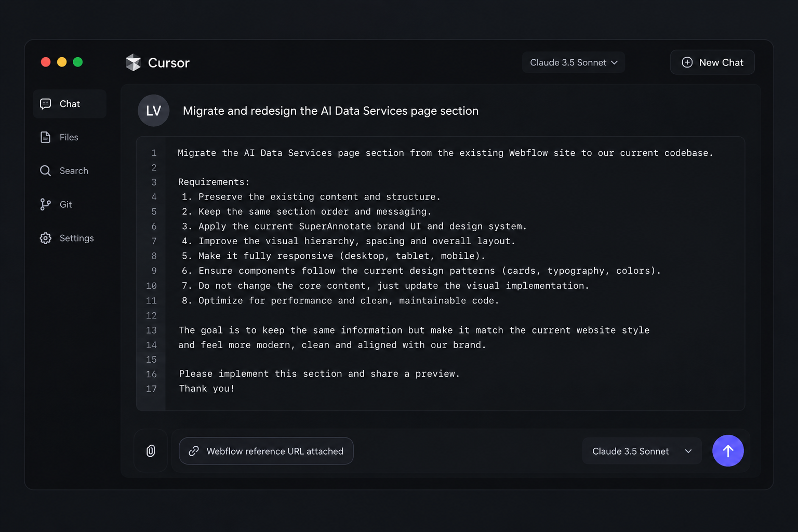Image resolution: width=798 pixels, height=532 pixels.
Task: Click the 'Requirements:' line in editor
Action: [214, 182]
